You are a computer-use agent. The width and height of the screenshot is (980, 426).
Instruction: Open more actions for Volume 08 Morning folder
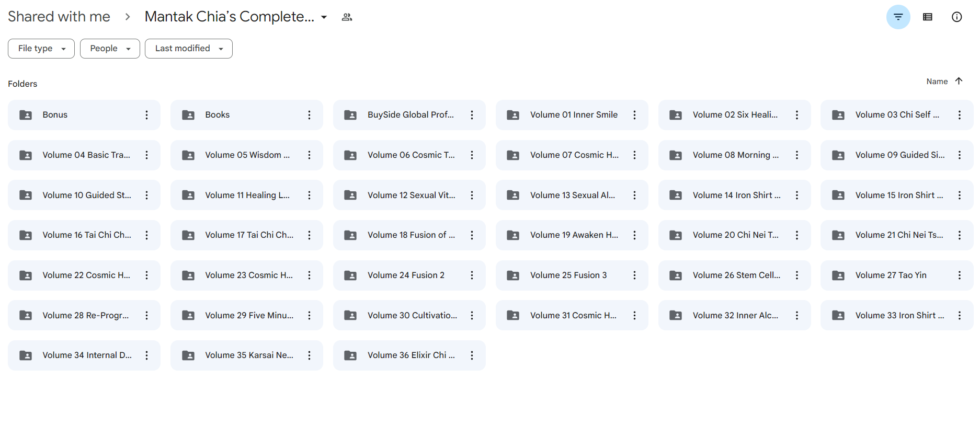pyautogui.click(x=797, y=155)
